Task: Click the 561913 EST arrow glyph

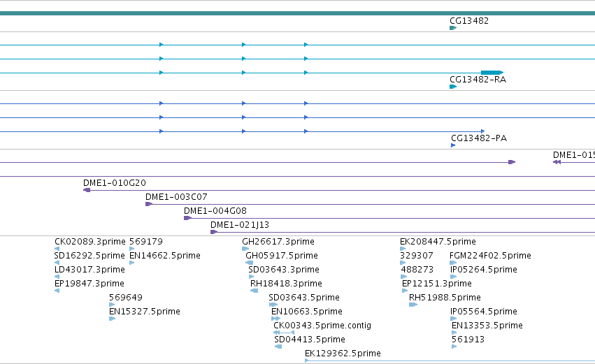Action: coord(454,347)
